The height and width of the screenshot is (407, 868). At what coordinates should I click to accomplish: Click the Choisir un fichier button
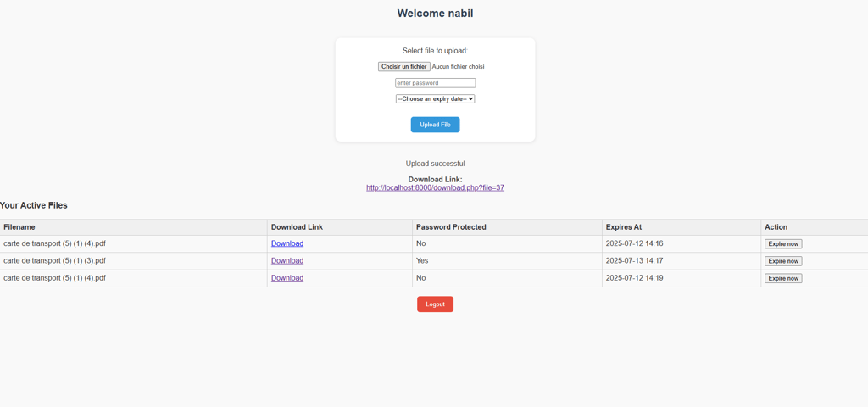coord(404,66)
